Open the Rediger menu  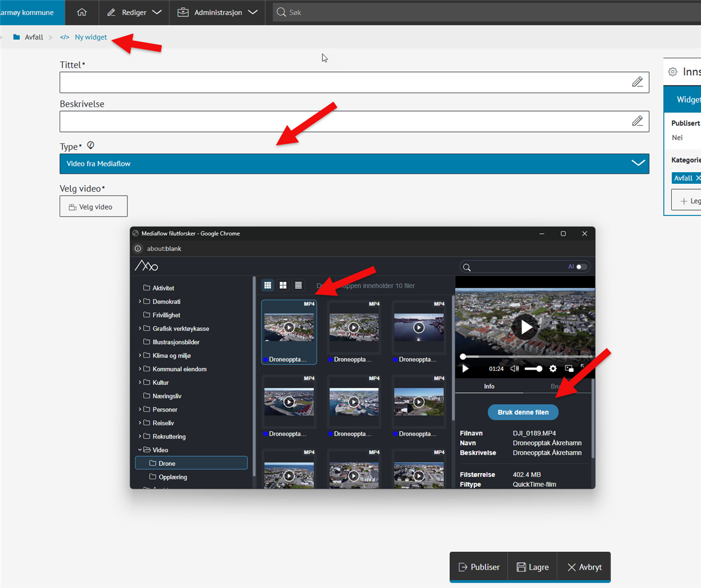(x=134, y=12)
